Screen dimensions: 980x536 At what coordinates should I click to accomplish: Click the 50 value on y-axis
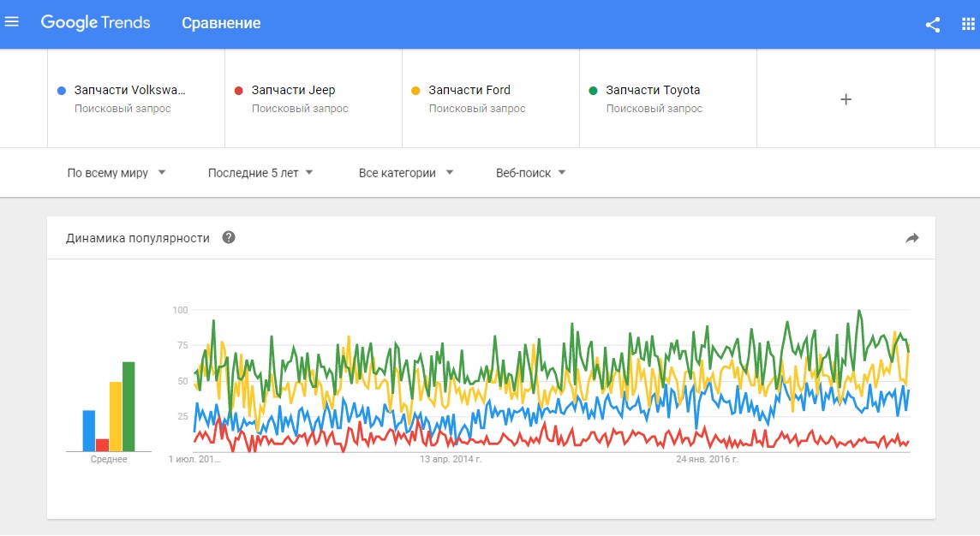click(182, 380)
